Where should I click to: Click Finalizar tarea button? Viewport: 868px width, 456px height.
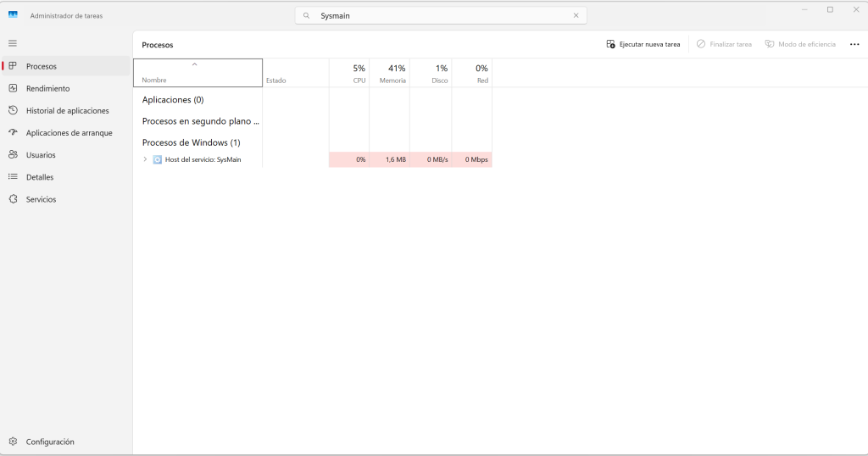[x=724, y=44]
